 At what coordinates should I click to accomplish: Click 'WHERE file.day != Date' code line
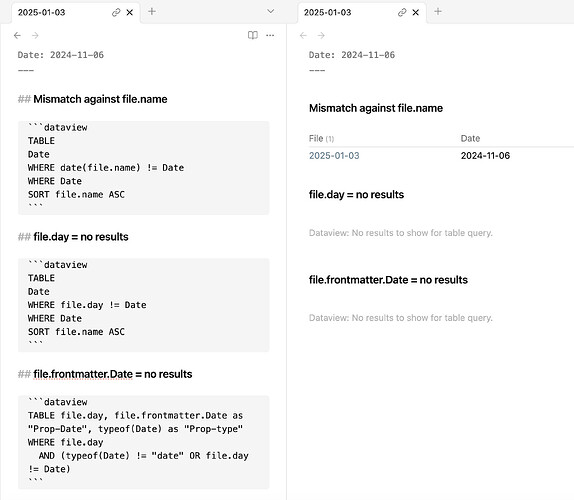[87, 305]
